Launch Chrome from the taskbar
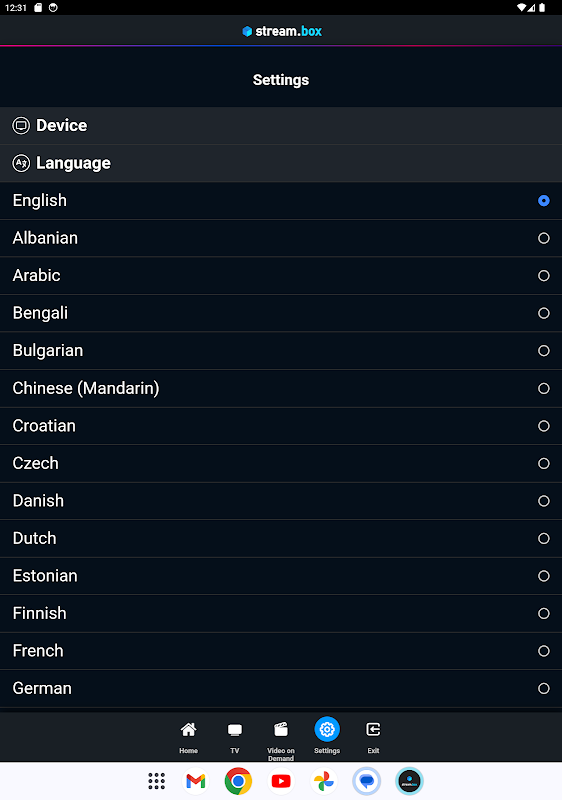 pyautogui.click(x=238, y=781)
